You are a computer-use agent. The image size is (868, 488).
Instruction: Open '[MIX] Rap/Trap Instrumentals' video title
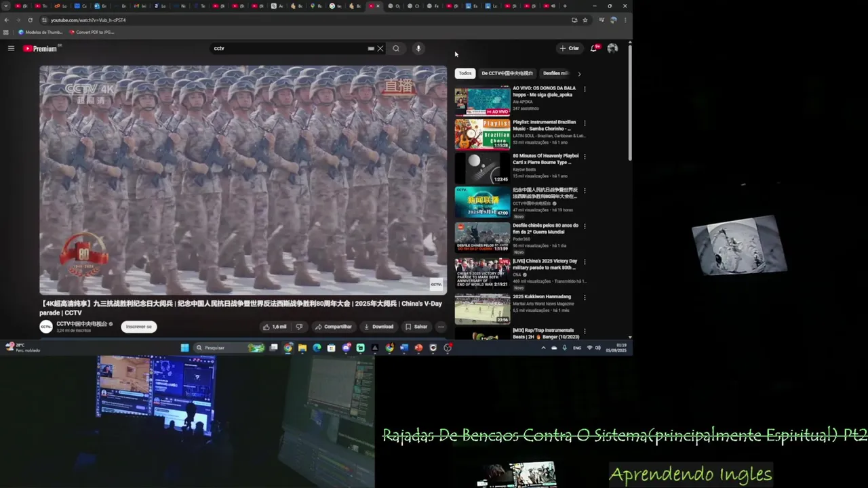pyautogui.click(x=546, y=333)
